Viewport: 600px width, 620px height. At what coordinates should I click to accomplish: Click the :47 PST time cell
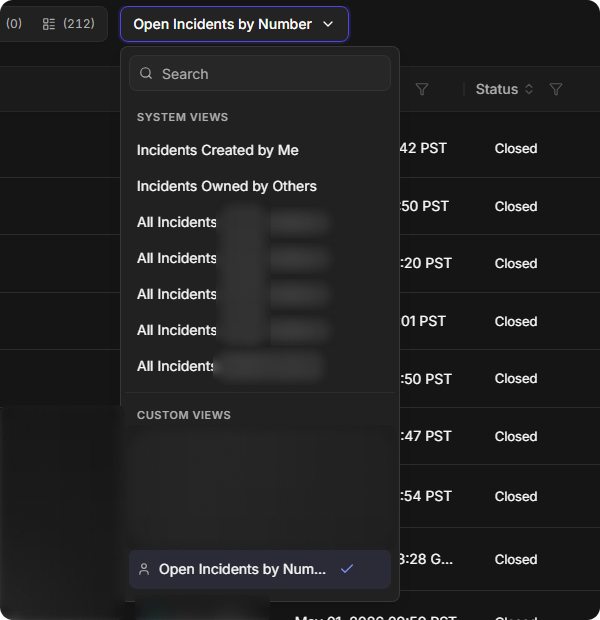click(426, 437)
